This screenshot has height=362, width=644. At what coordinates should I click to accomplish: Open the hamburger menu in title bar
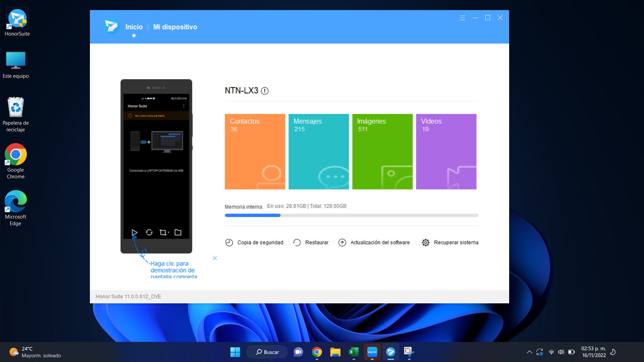pyautogui.click(x=462, y=18)
